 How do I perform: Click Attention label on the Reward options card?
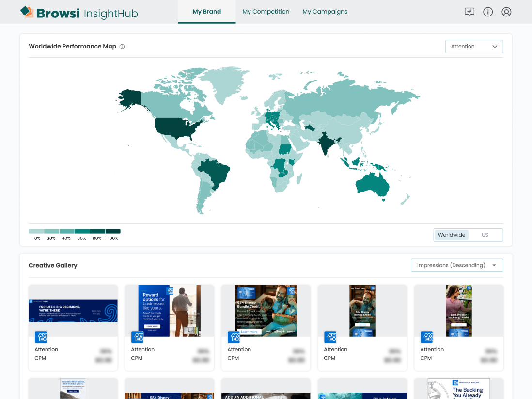click(x=143, y=349)
